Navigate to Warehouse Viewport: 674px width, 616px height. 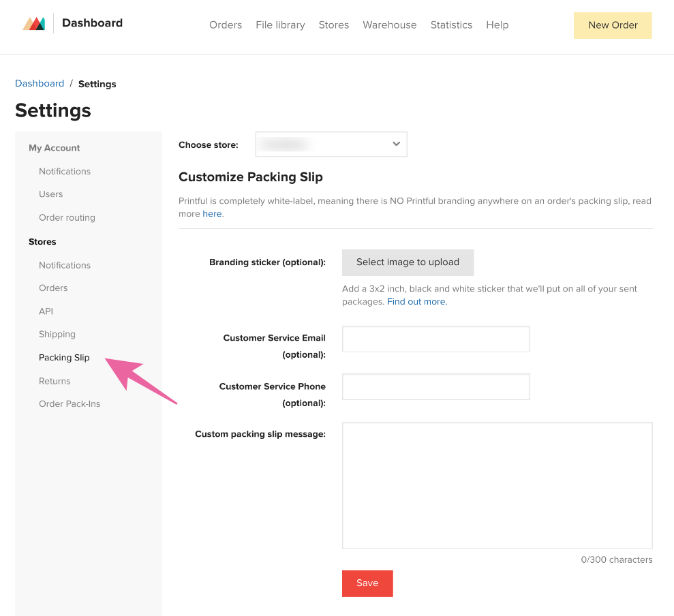click(389, 25)
